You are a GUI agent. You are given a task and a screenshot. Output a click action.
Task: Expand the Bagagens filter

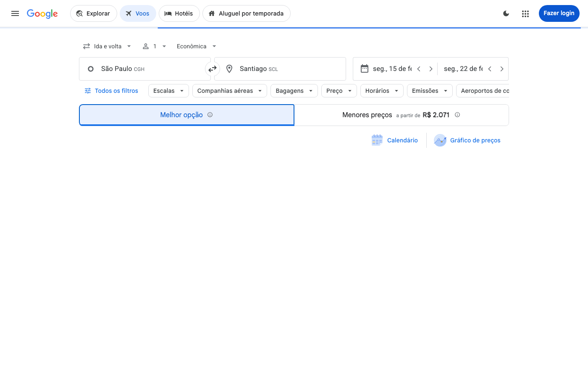click(x=294, y=91)
